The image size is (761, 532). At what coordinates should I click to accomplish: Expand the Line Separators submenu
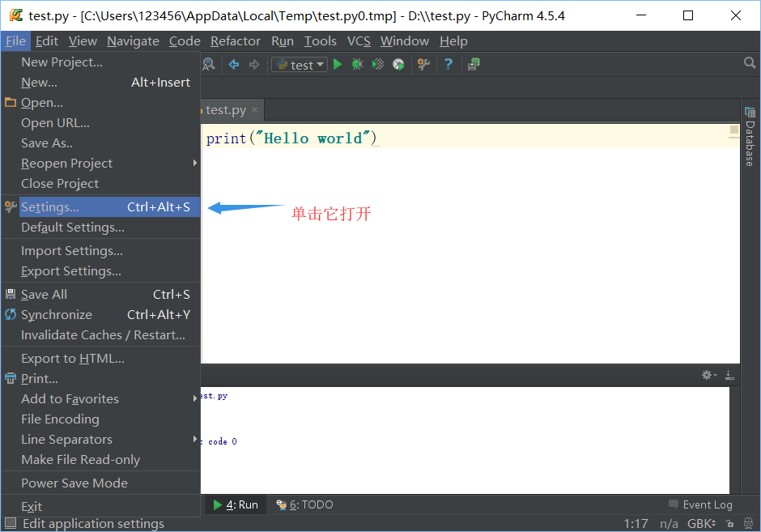pyautogui.click(x=100, y=440)
